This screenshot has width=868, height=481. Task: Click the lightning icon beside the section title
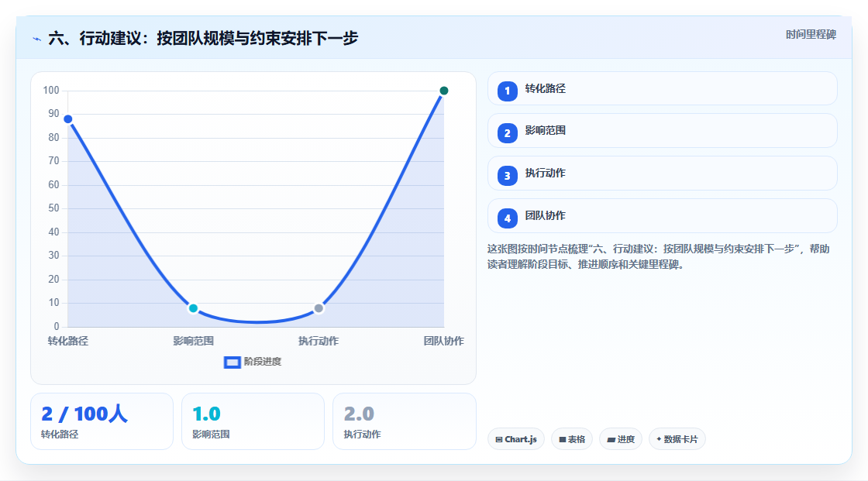pos(37,39)
